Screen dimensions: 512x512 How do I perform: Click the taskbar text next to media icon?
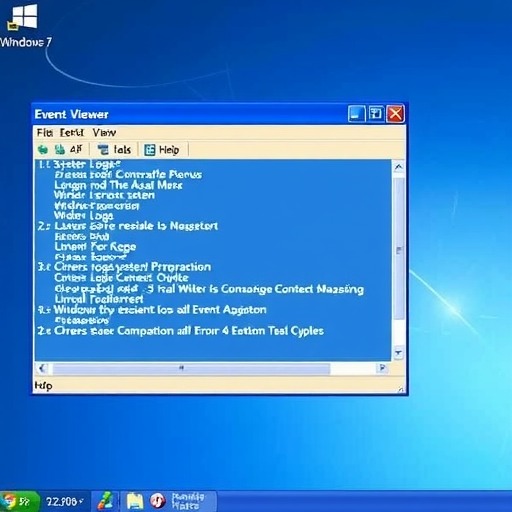click(188, 501)
